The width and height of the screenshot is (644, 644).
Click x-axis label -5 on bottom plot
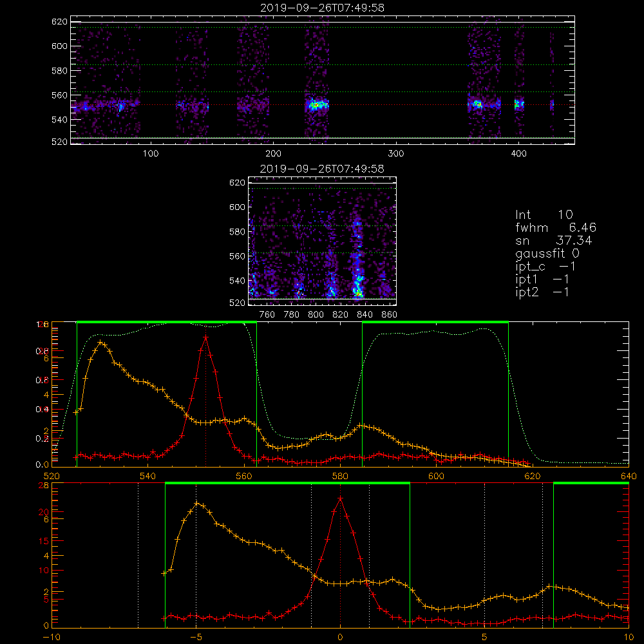[196, 637]
